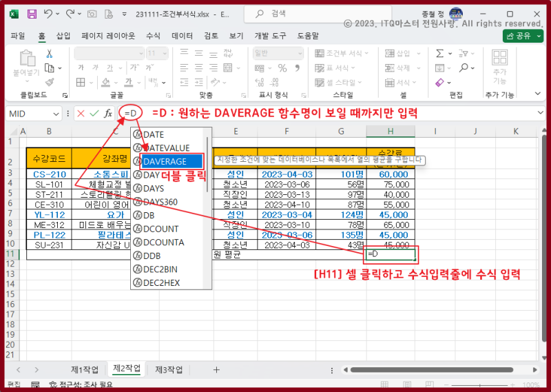Click the Find magnifier icon in editing group

464,68
